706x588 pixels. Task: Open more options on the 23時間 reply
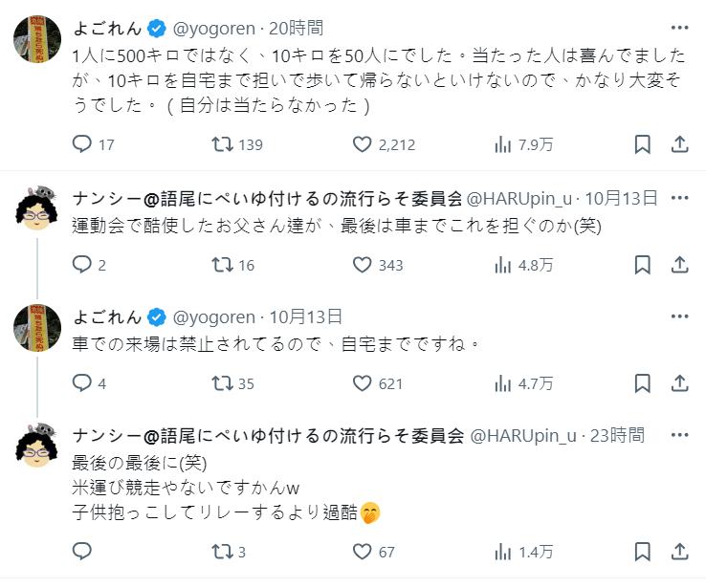tap(680, 435)
